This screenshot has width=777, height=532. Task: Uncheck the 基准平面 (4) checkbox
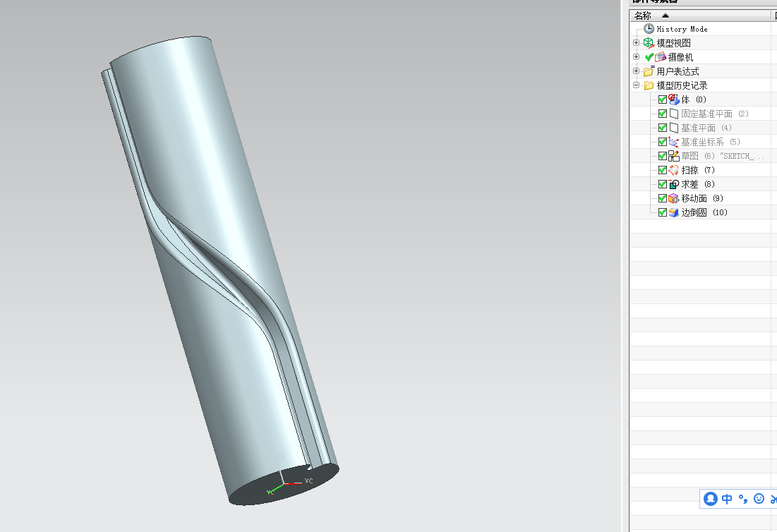[663, 128]
